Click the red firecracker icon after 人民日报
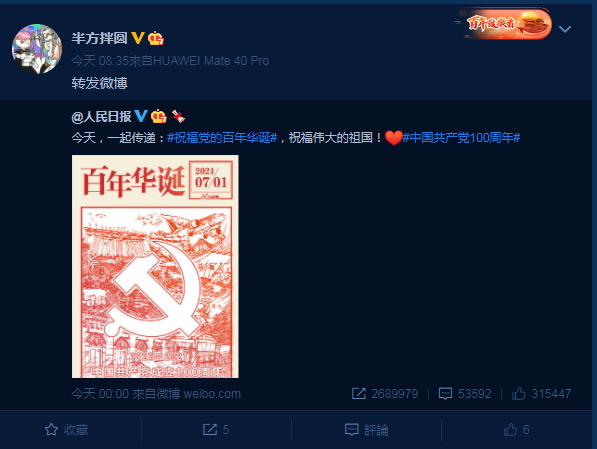Viewport: 597px width, 449px height. coord(178,116)
